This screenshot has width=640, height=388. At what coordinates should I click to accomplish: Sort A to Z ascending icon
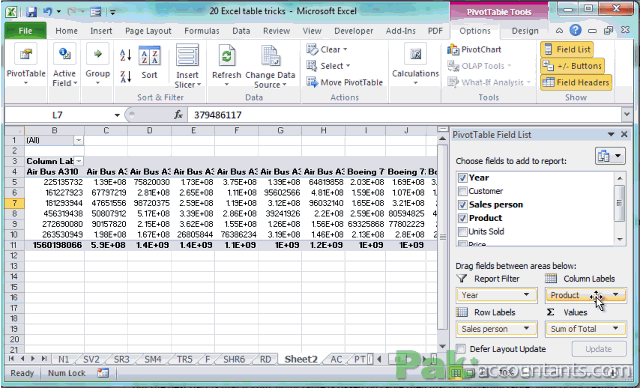(125, 55)
